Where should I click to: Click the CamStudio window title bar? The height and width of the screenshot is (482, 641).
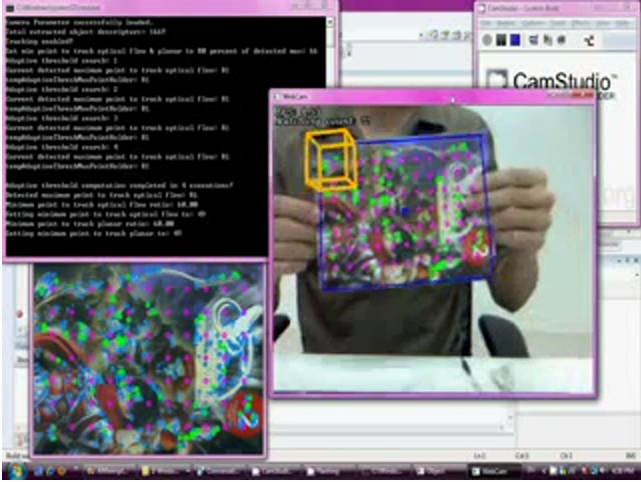pos(557,8)
